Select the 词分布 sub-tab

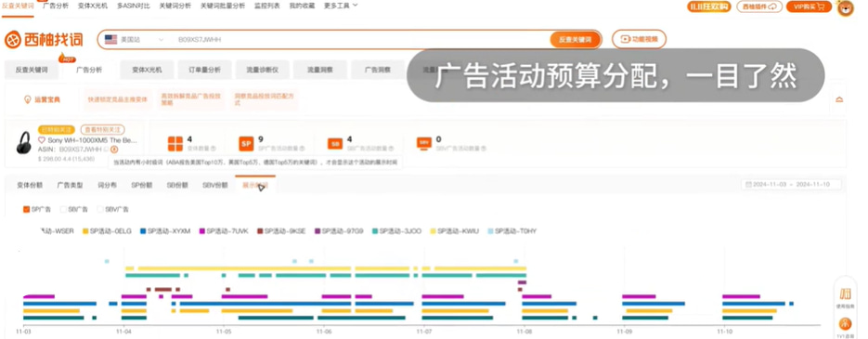click(107, 185)
